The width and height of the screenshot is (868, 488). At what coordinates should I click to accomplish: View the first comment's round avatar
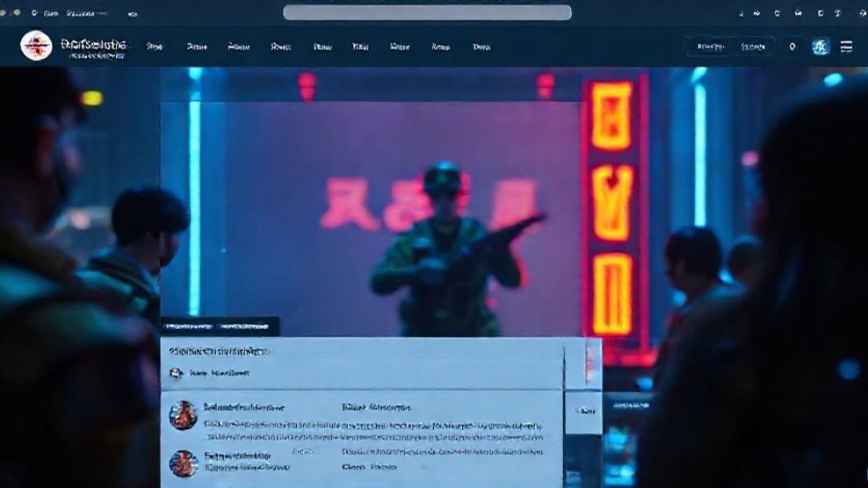[x=184, y=415]
